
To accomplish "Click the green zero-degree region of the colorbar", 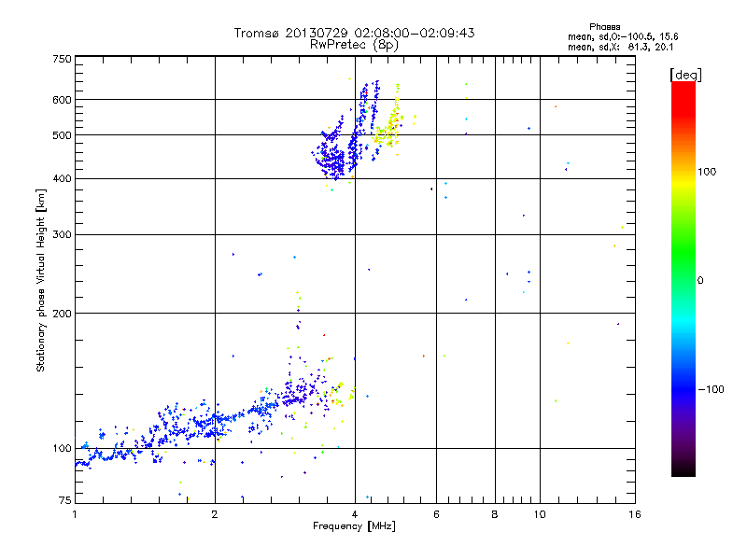I will 683,280.
